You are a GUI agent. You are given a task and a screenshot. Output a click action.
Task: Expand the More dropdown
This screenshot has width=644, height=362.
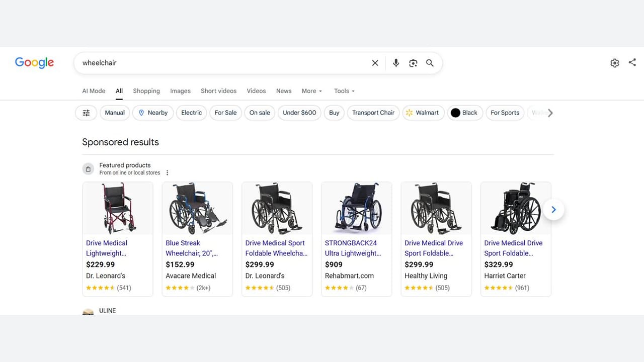coord(312,91)
